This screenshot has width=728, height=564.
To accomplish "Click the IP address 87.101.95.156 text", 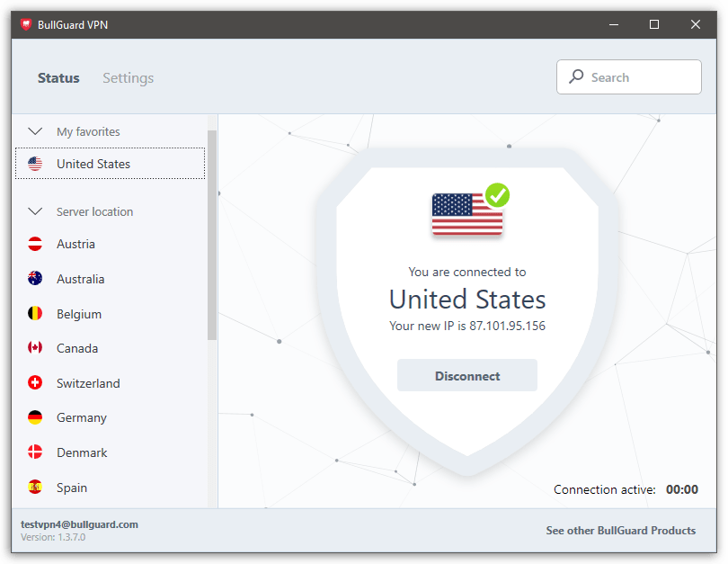I will tap(507, 326).
